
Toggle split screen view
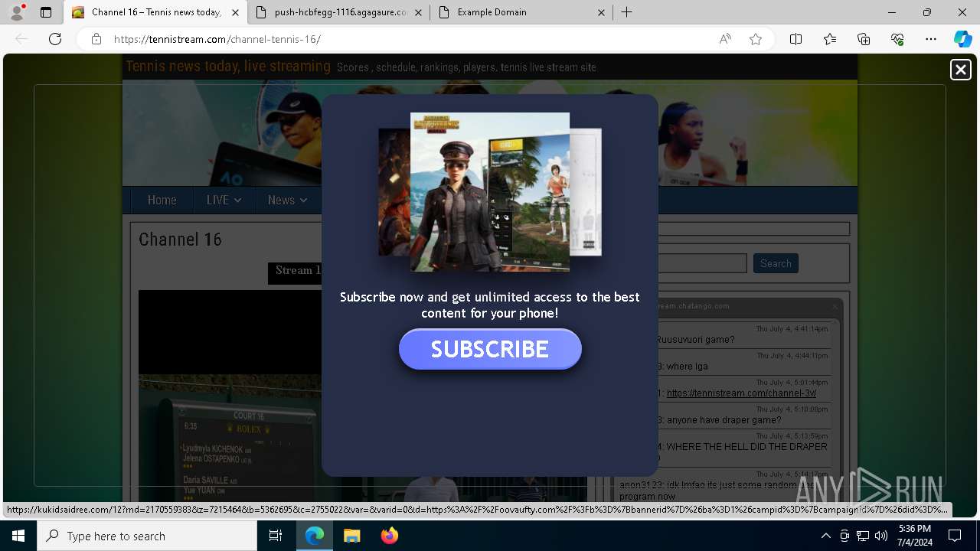point(795,39)
